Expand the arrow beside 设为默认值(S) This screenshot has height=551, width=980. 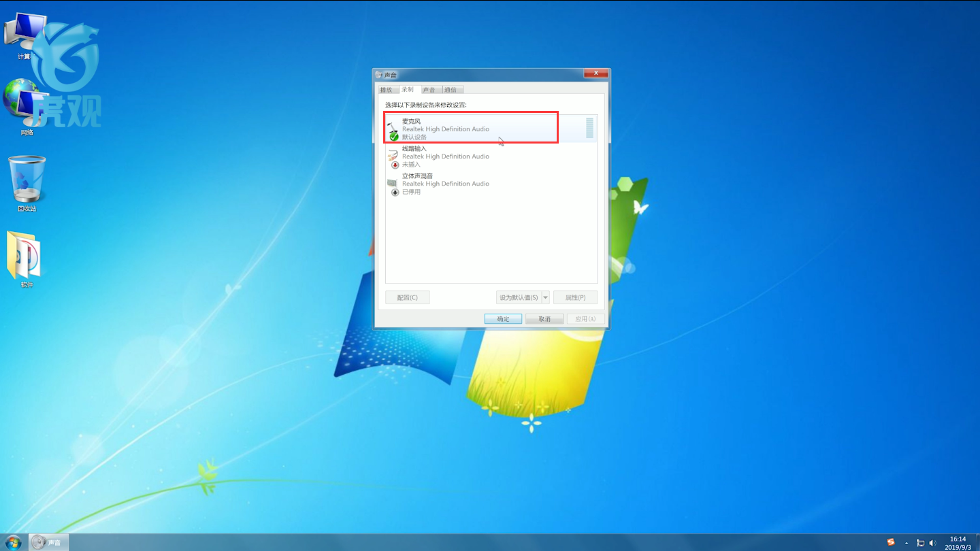(546, 297)
